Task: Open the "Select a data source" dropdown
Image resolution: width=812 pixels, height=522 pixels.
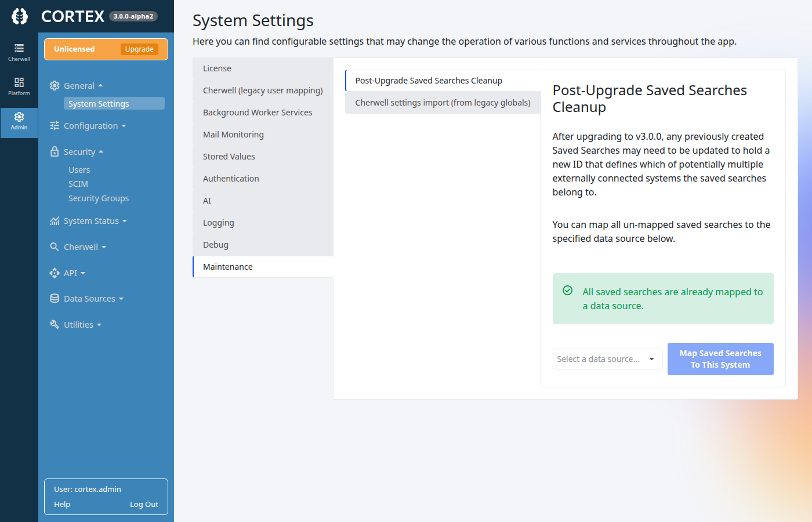Action: tap(607, 358)
